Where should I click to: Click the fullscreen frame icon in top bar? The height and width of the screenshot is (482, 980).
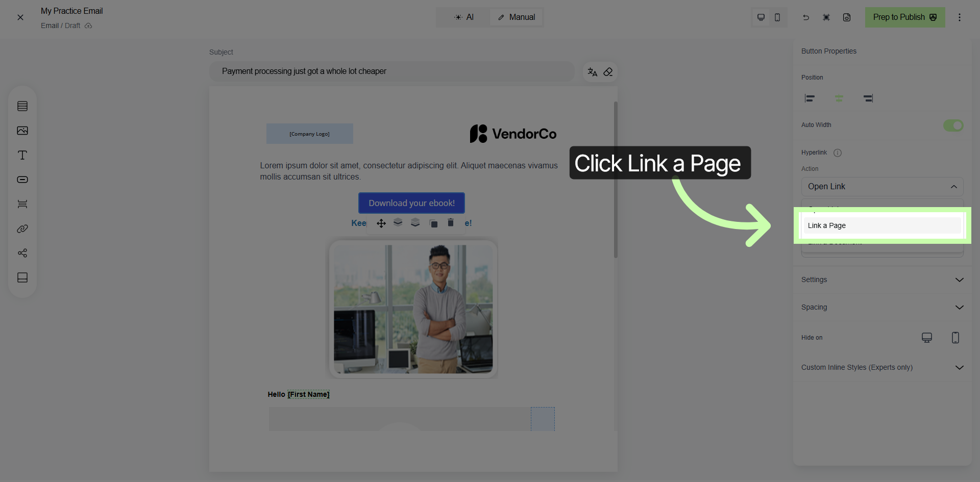click(826, 17)
